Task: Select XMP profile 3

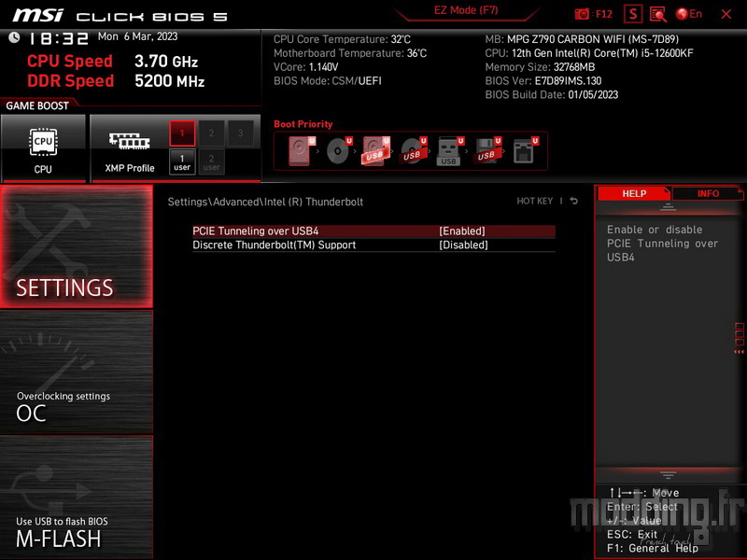Action: (x=240, y=133)
